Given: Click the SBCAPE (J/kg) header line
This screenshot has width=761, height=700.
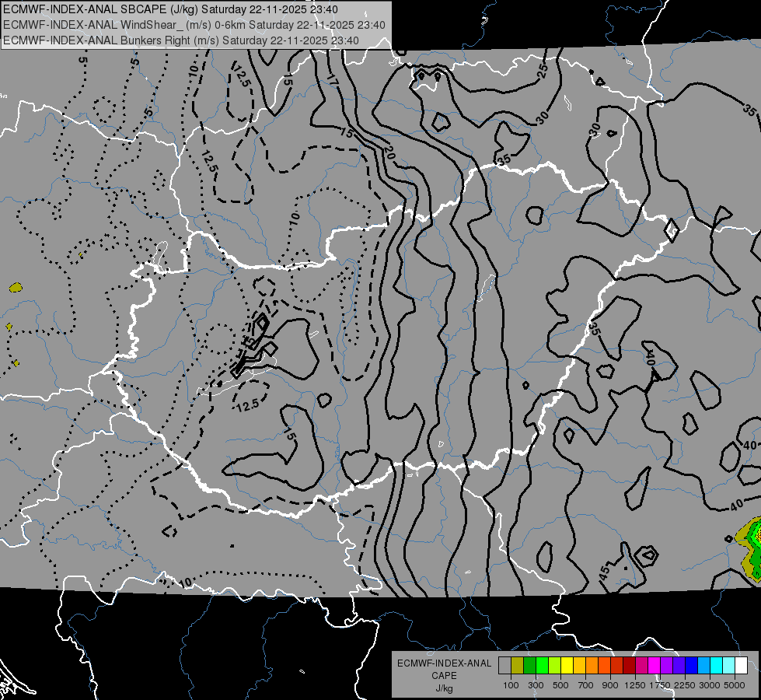Looking at the screenshot, I should click(x=170, y=9).
